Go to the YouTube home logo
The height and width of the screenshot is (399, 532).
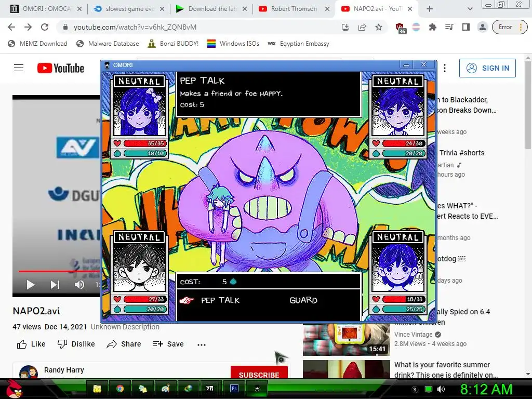point(61,68)
